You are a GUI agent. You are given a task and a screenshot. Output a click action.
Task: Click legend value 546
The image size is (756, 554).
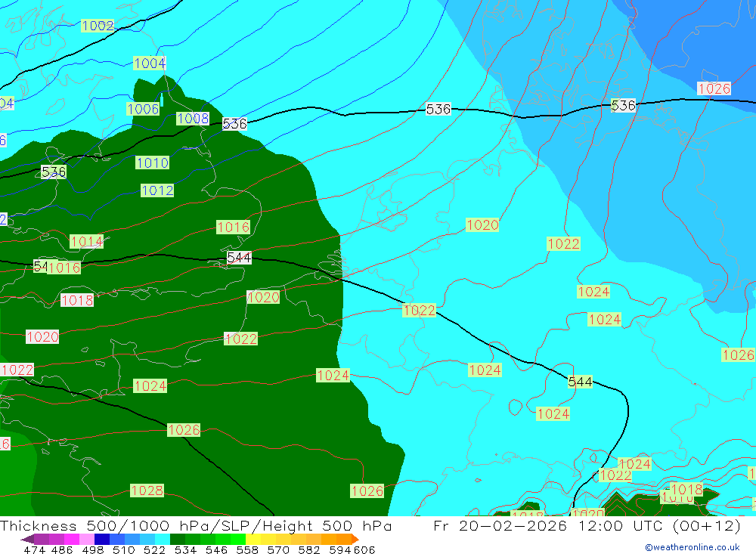point(216,549)
